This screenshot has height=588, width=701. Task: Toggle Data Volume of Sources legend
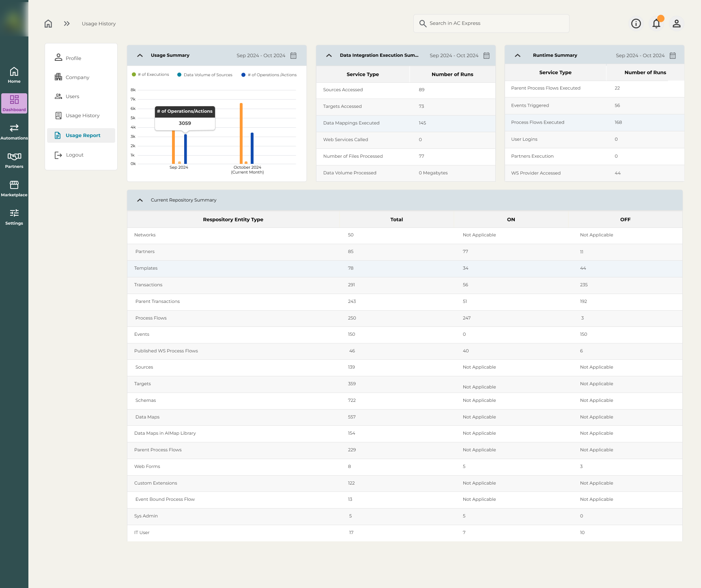(x=205, y=75)
